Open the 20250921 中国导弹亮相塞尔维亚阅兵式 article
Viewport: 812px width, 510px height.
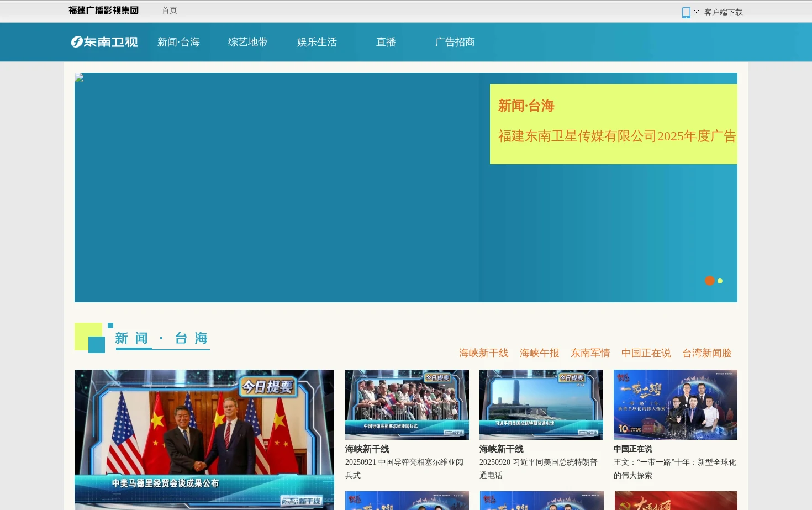point(404,469)
